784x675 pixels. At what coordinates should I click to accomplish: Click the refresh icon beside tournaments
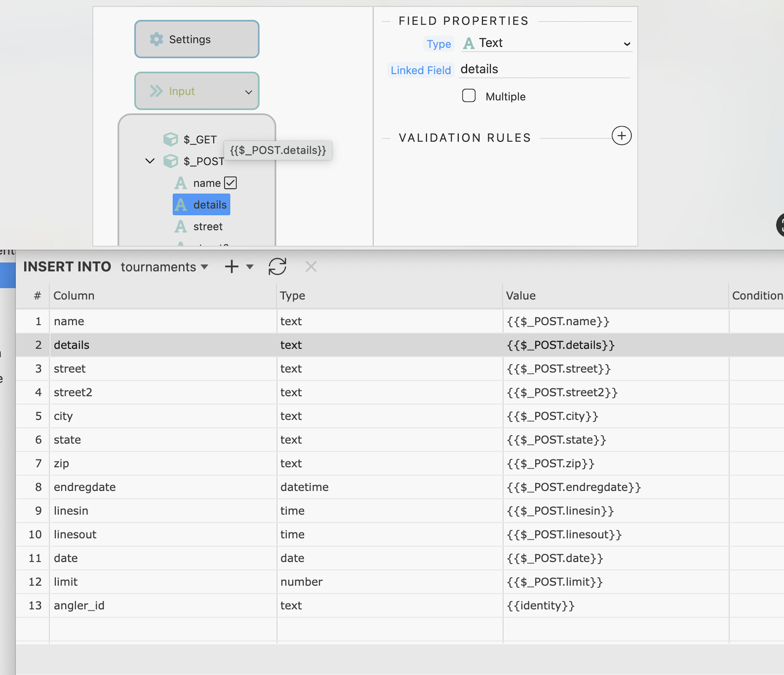[277, 267]
